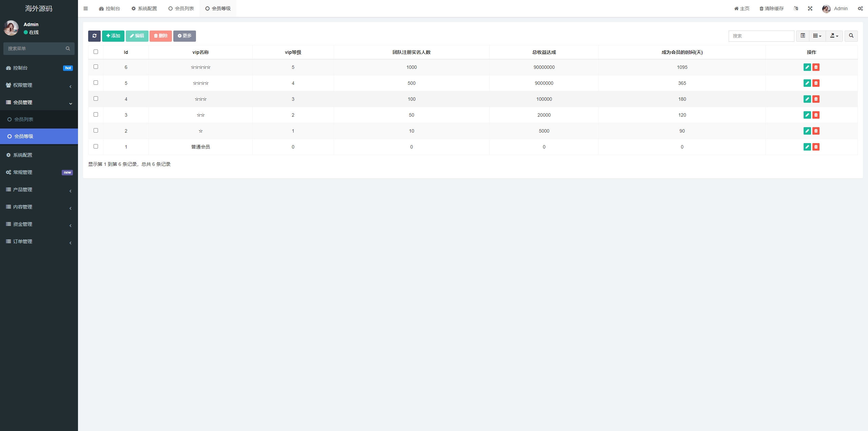
Task: Open the export data dropdown
Action: 834,36
